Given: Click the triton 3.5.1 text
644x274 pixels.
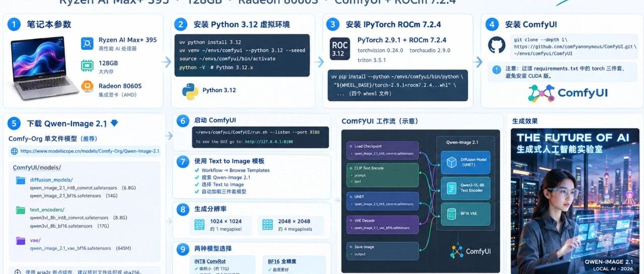Looking at the screenshot, I should click(372, 59).
